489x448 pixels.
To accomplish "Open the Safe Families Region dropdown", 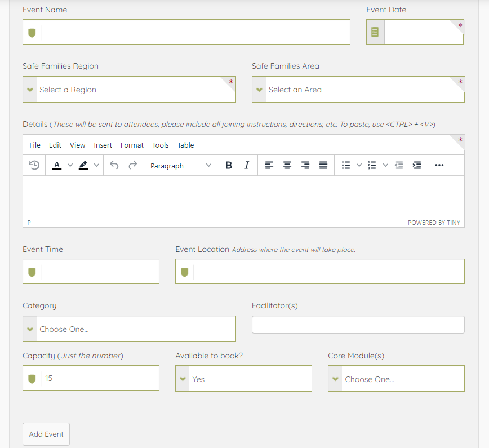I will click(129, 90).
